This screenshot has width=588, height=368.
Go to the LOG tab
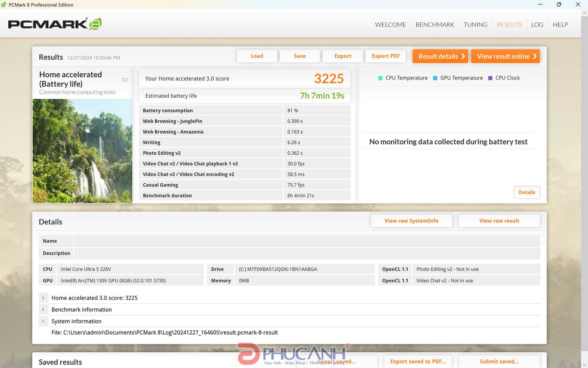(537, 25)
